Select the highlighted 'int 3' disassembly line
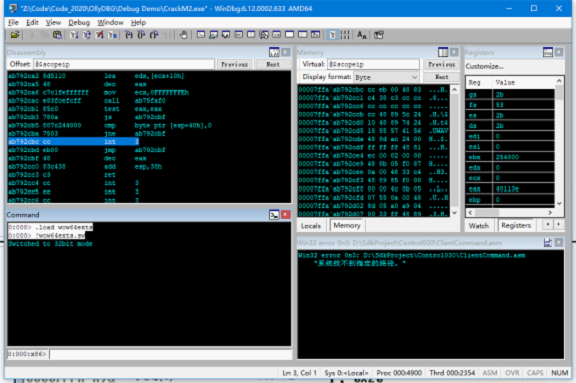This screenshot has height=383, width=576. pos(73,141)
